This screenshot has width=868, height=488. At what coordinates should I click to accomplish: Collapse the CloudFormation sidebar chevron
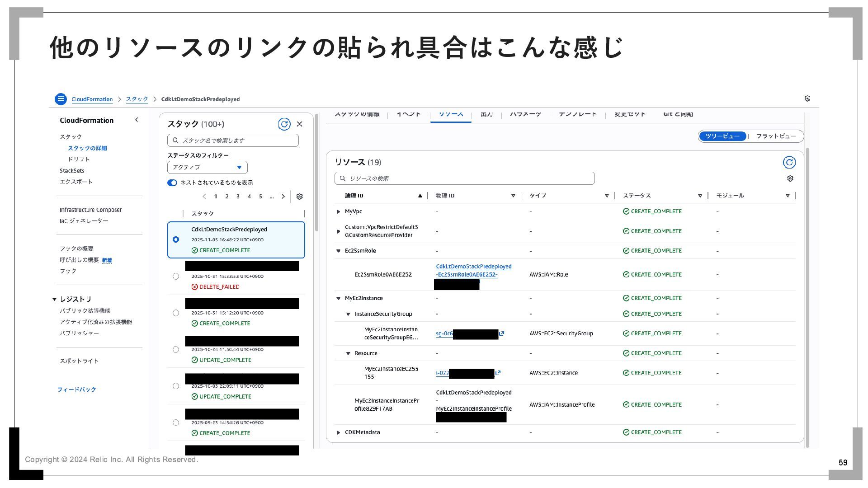click(137, 120)
